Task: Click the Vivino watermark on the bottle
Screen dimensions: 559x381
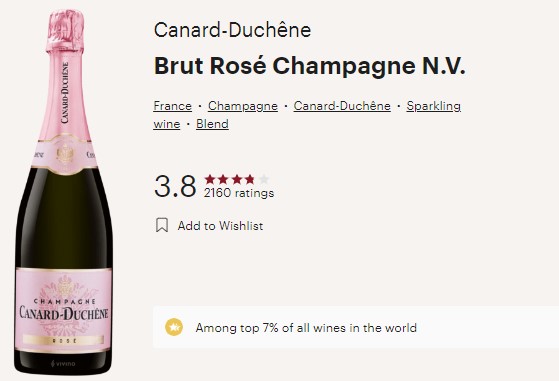Action: [63, 364]
